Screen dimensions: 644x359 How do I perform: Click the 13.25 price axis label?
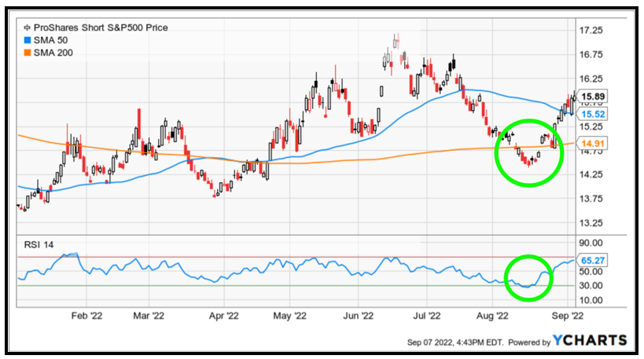[x=591, y=223]
